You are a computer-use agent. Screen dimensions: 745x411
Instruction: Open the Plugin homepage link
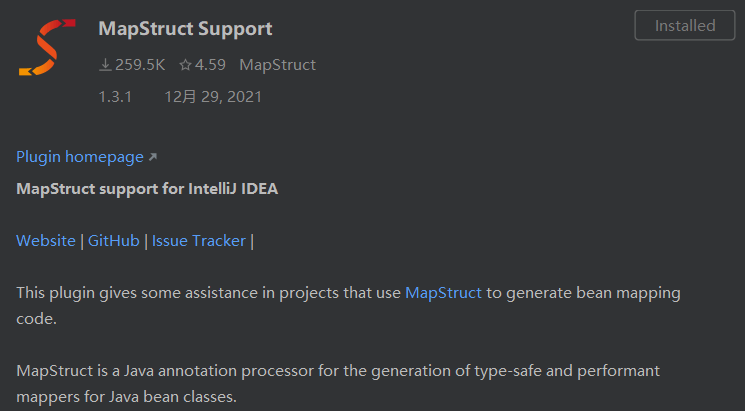click(x=80, y=157)
